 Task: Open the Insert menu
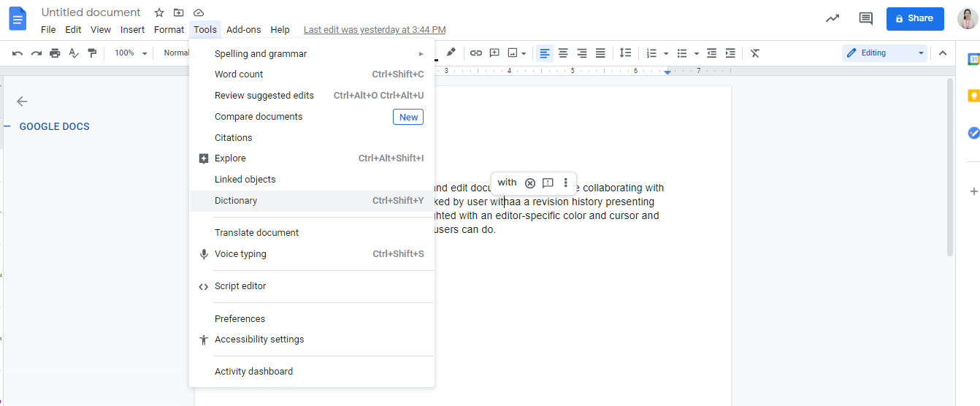[132, 30]
